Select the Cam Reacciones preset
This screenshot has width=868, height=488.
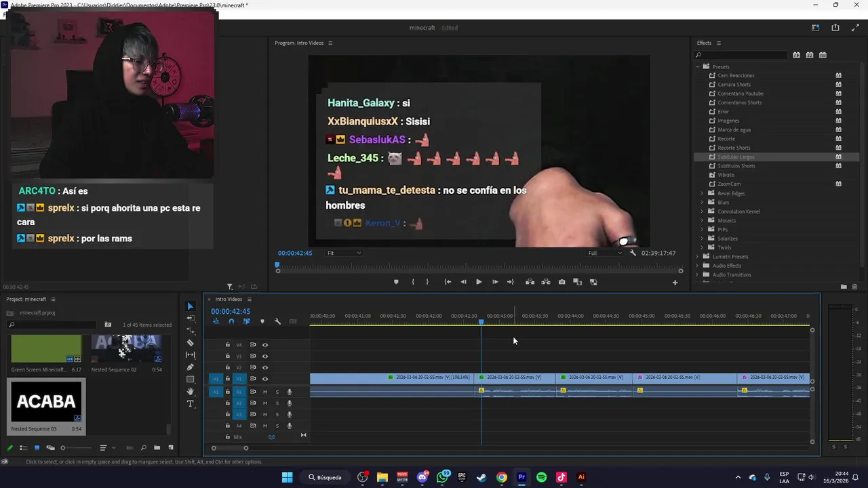point(736,75)
